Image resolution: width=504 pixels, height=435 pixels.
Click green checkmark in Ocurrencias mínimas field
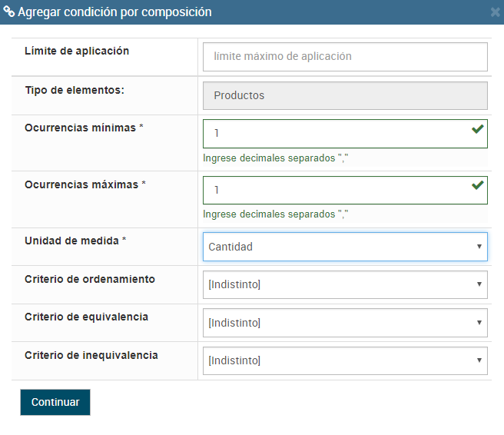pyautogui.click(x=477, y=129)
